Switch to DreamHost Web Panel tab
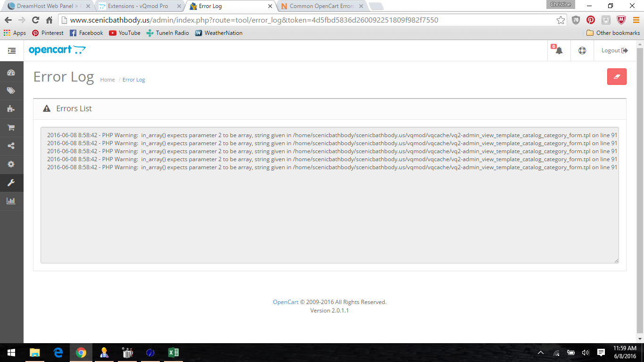Screen dimensions: 644x362 [47, 6]
